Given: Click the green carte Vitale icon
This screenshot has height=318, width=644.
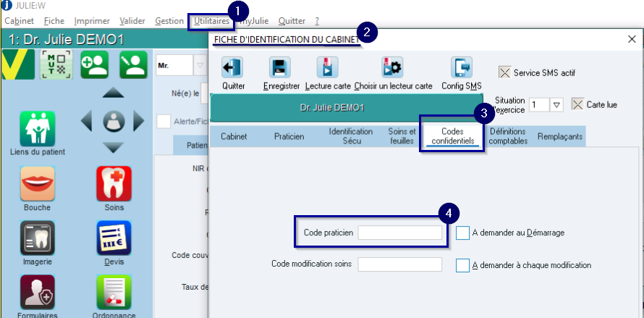Looking at the screenshot, I should (x=17, y=64).
